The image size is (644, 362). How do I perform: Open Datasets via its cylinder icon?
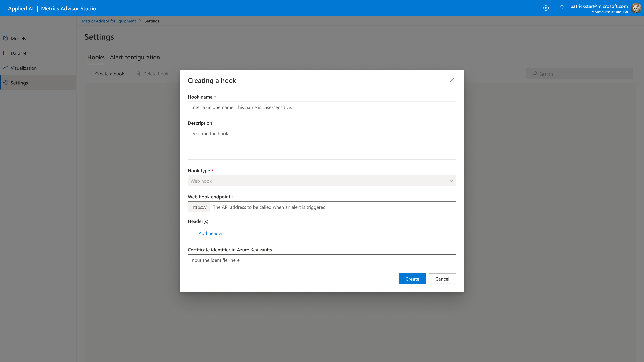(5, 53)
